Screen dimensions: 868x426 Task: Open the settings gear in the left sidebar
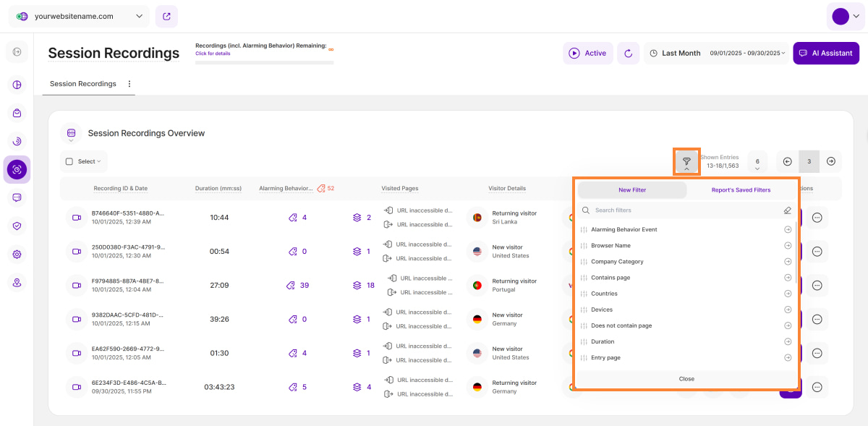tap(17, 254)
